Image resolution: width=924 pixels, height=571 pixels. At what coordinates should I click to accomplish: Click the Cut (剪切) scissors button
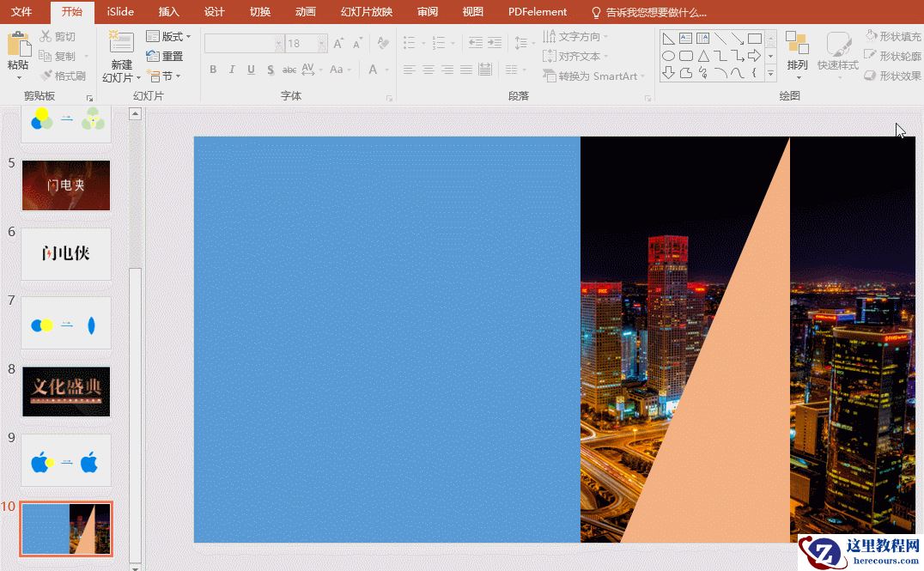[58, 37]
